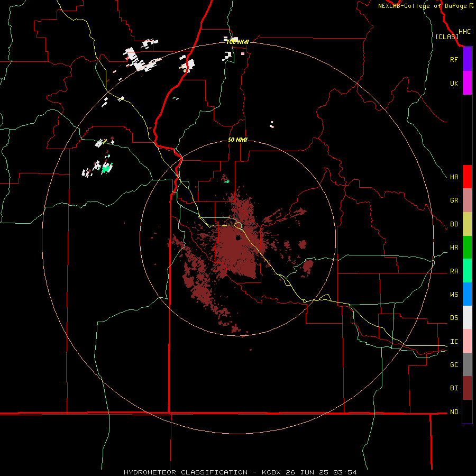The width and height of the screenshot is (476, 476).
Task: Select the BD yellow legend swatch
Action: pos(467,224)
